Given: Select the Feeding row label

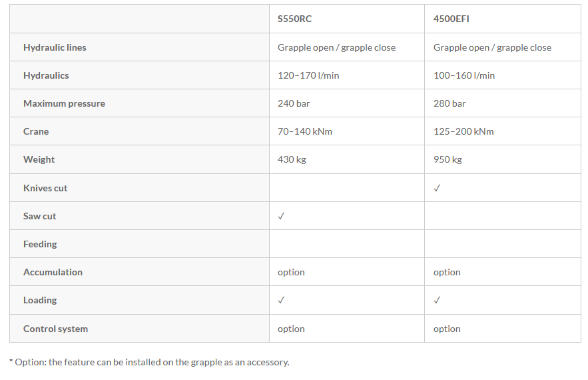Looking at the screenshot, I should point(40,244).
